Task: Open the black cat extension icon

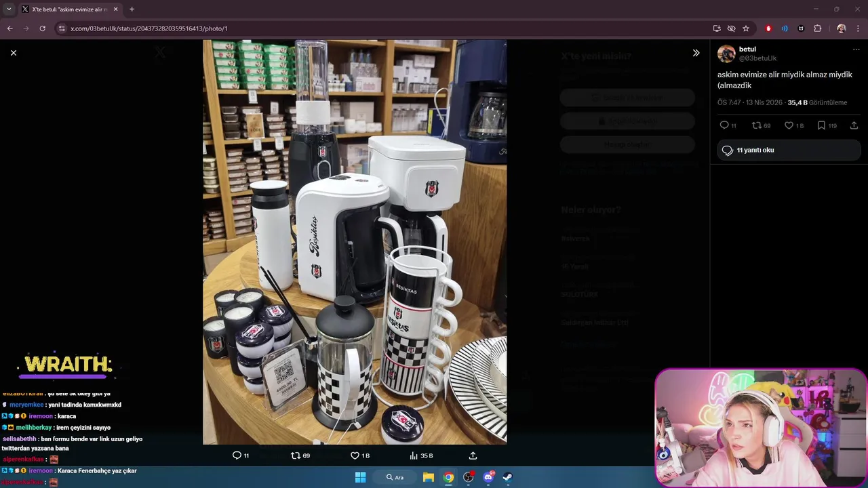Action: point(801,28)
